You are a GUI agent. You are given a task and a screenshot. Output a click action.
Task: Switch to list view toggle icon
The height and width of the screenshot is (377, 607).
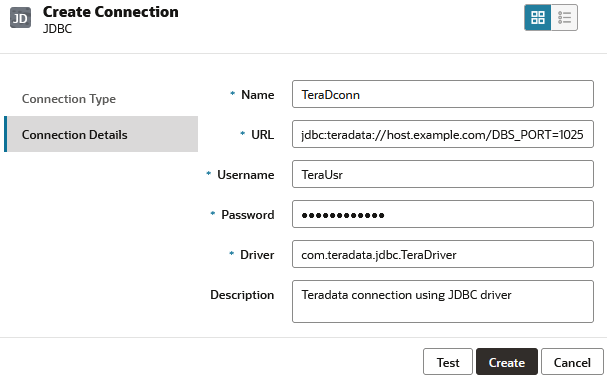(x=564, y=17)
